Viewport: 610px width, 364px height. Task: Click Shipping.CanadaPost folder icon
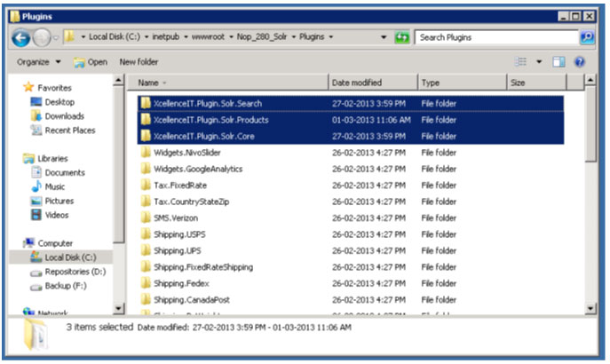point(146,299)
